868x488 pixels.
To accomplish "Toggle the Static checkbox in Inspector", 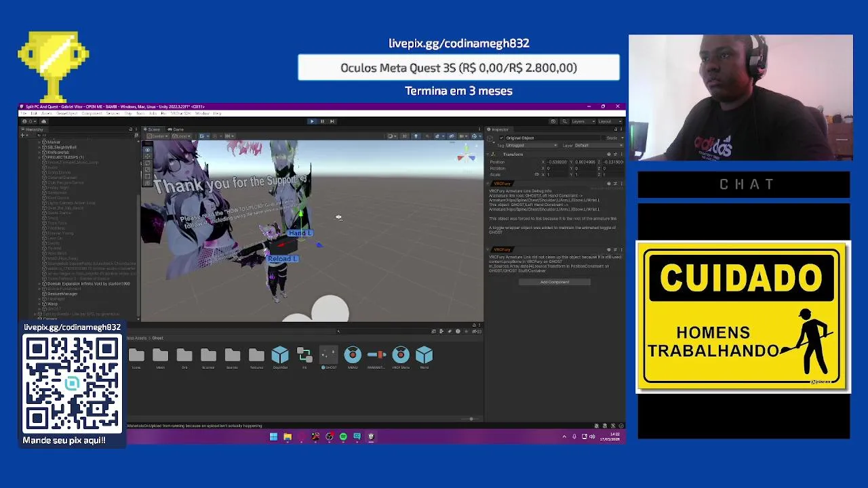I will (x=603, y=138).
